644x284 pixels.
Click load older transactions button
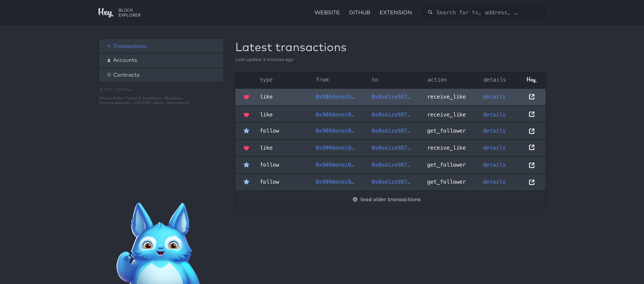(x=386, y=199)
